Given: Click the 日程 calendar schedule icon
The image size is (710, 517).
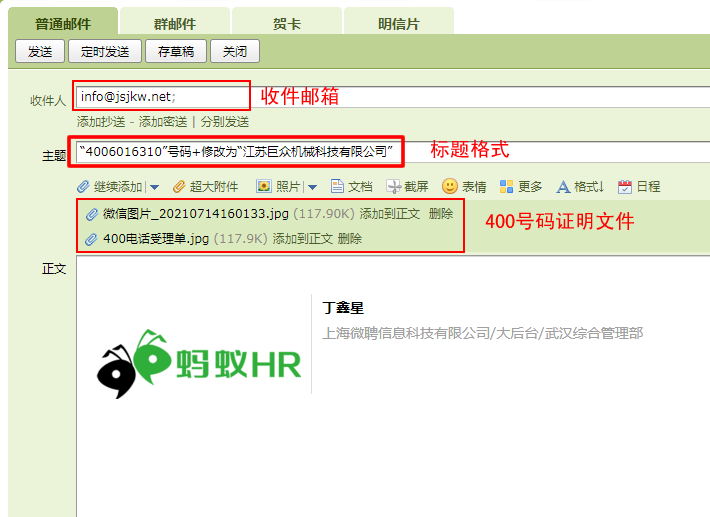Looking at the screenshot, I should 625,187.
